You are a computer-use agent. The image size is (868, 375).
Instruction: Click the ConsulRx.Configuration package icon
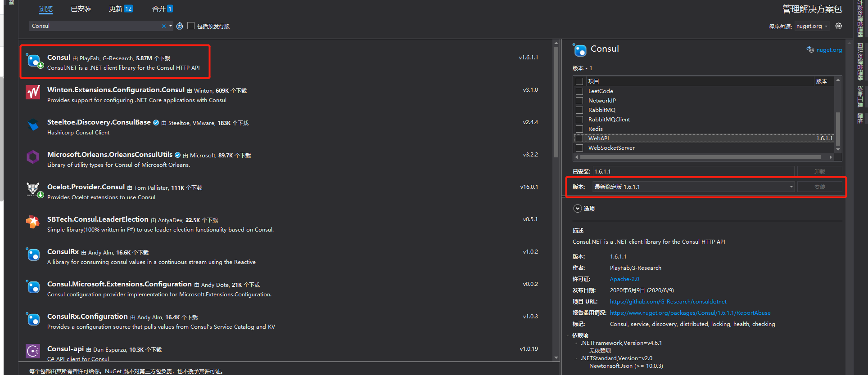33,319
